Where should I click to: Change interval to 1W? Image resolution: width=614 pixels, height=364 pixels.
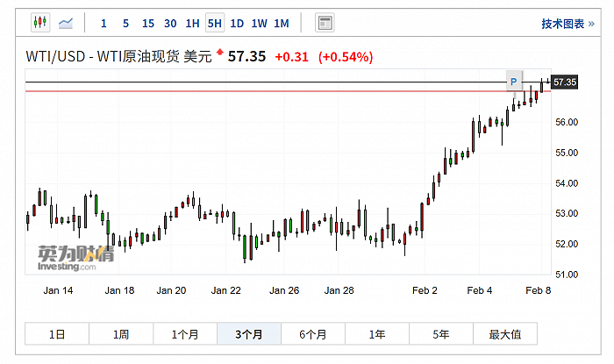pyautogui.click(x=259, y=24)
